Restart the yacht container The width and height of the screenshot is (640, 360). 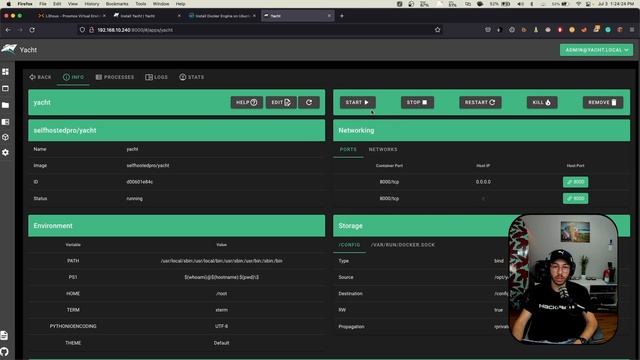click(x=480, y=102)
